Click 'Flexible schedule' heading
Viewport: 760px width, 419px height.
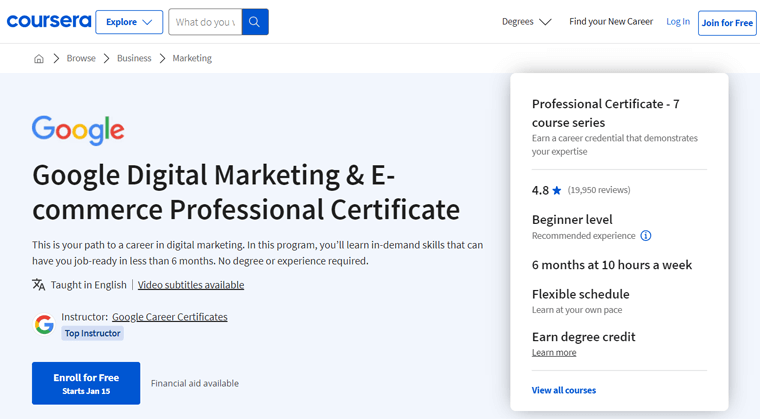coord(580,294)
